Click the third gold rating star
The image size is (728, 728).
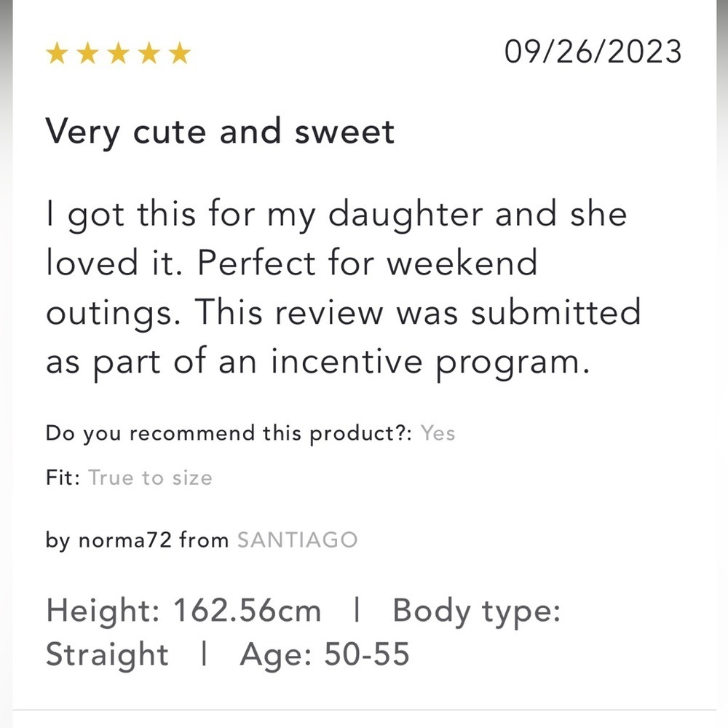tap(119, 53)
